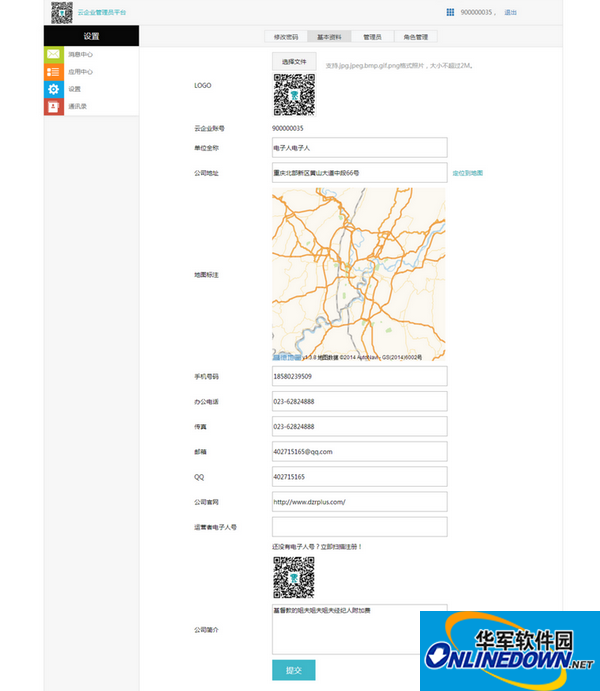
Task: Open the orange 应用中心 list icon
Action: [x=54, y=72]
